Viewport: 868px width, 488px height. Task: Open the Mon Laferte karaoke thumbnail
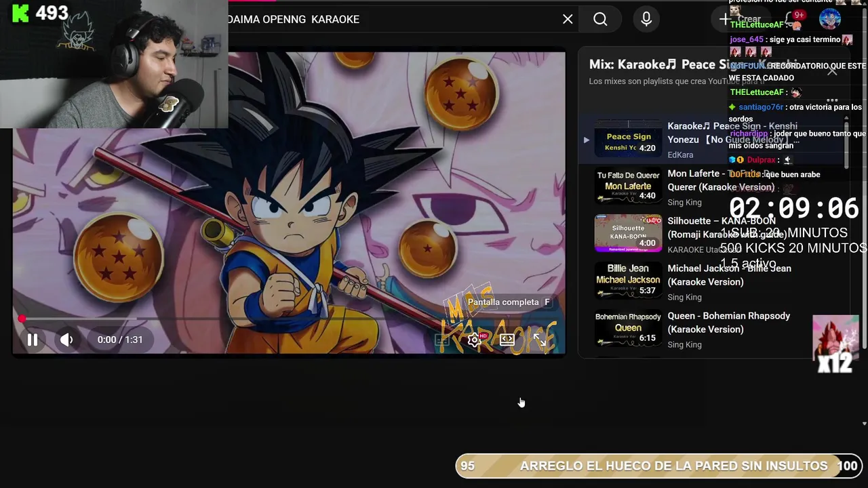[628, 186]
